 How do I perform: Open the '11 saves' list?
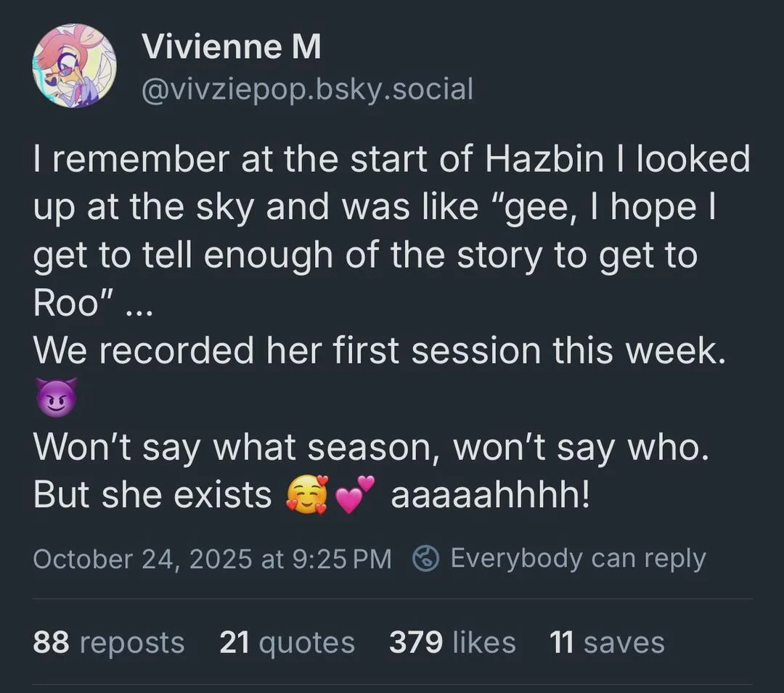608,641
